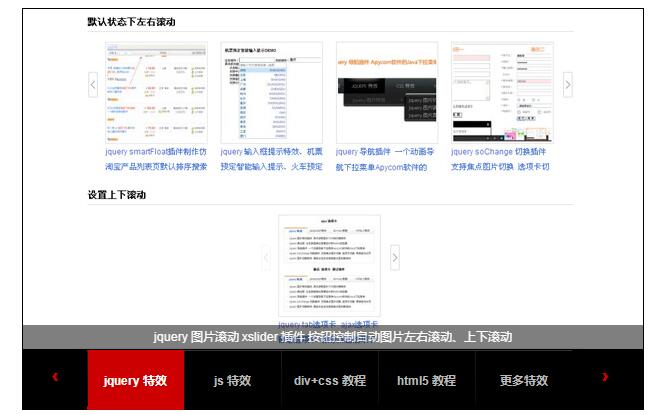Select the html5 教程 tab
649x415 pixels.
click(x=427, y=380)
